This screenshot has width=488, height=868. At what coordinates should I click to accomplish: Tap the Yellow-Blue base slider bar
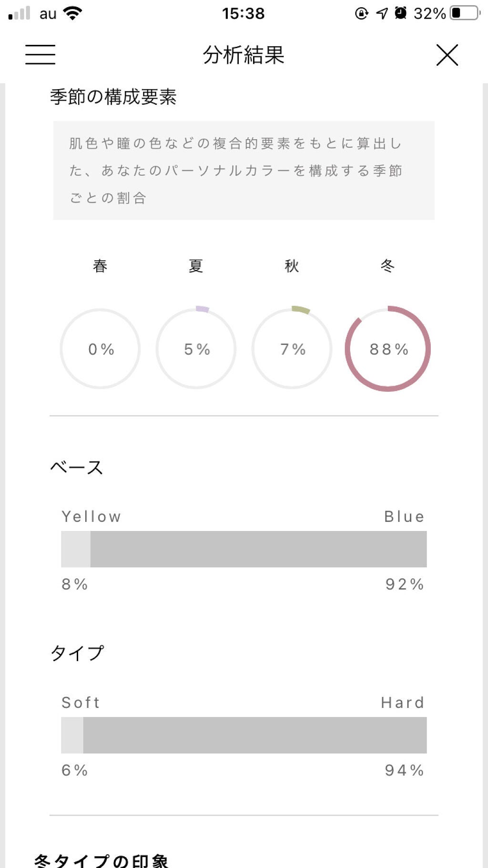[x=244, y=548]
